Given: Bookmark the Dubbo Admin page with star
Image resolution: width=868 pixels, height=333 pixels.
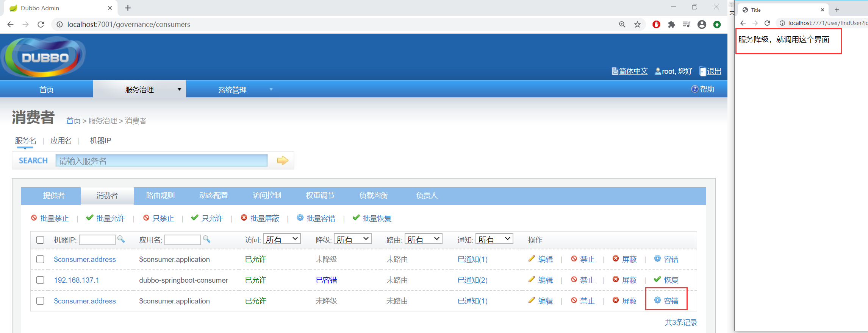Looking at the screenshot, I should 638,25.
